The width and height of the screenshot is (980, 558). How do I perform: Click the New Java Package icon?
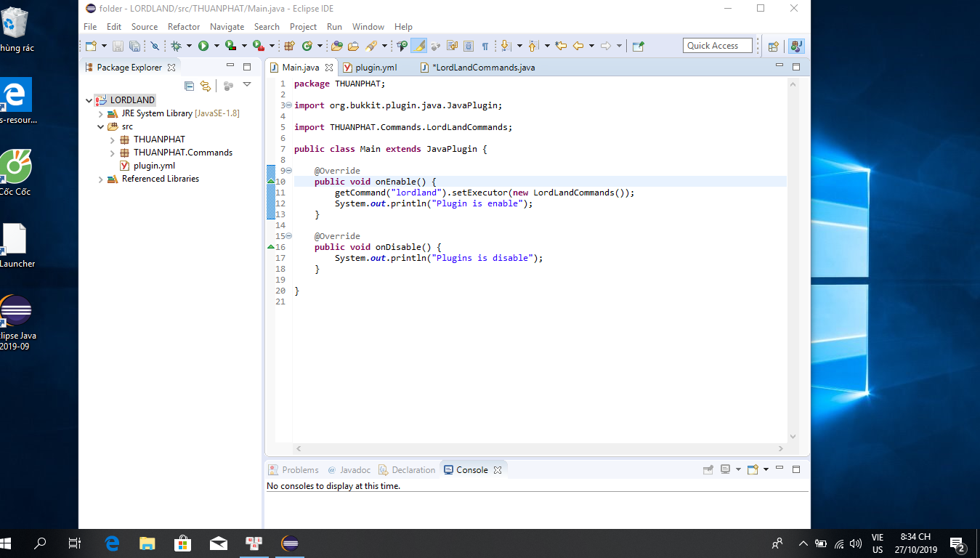coord(289,46)
